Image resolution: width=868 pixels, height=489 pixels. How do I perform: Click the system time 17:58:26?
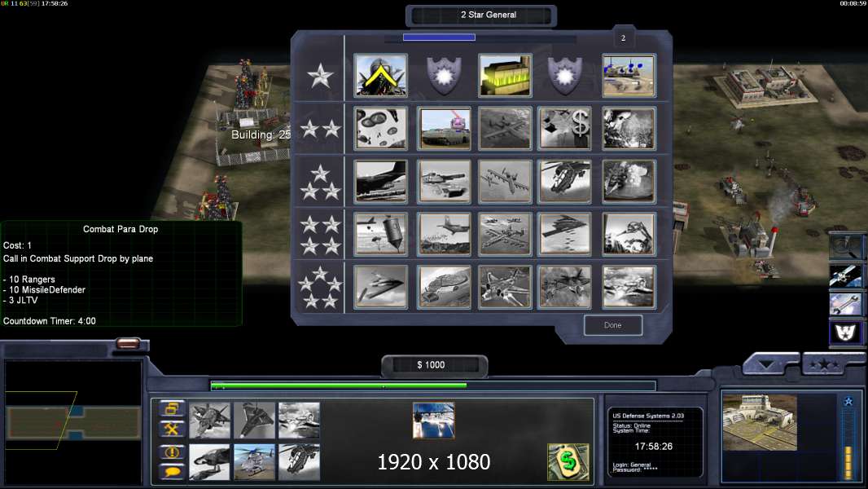coord(653,447)
